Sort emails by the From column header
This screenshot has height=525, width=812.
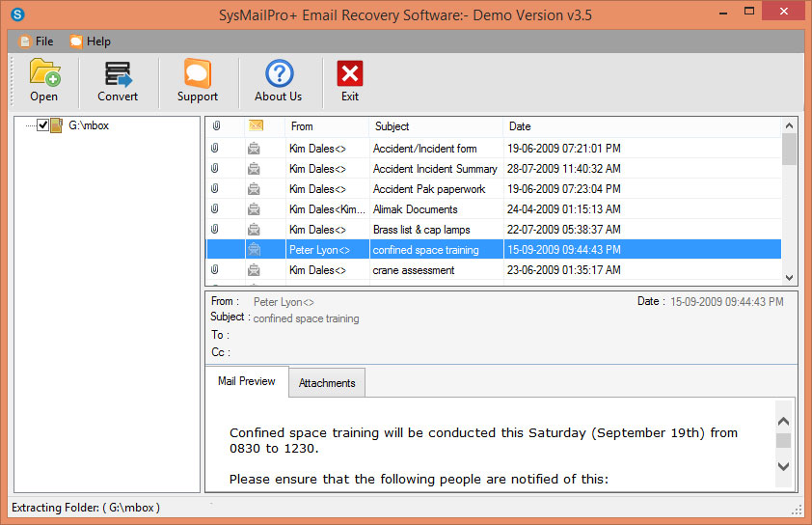[x=327, y=126]
